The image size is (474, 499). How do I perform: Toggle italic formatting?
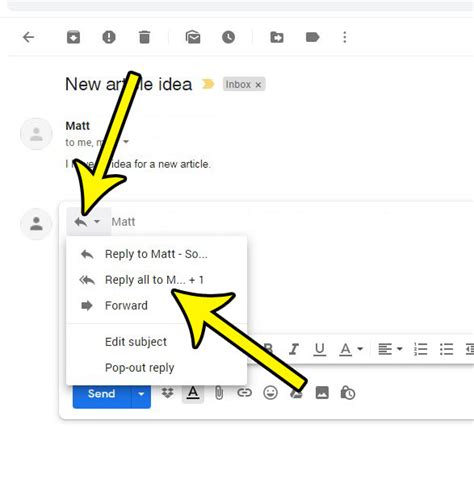click(294, 349)
